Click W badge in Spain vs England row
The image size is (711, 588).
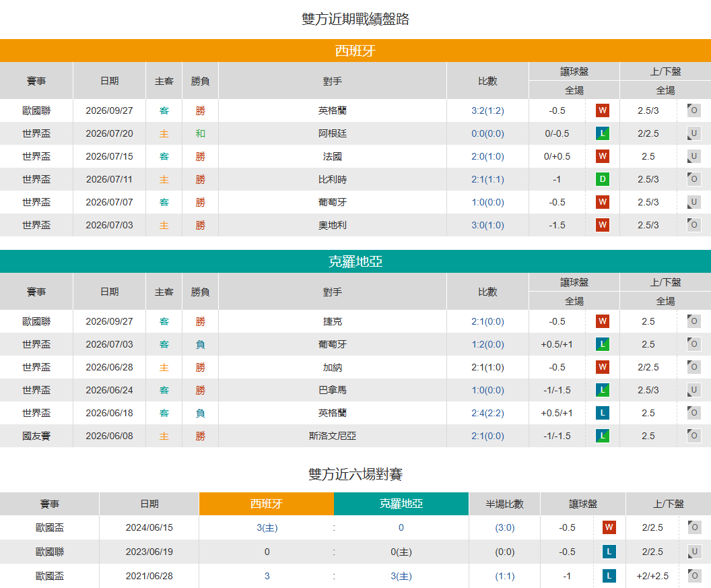602,110
